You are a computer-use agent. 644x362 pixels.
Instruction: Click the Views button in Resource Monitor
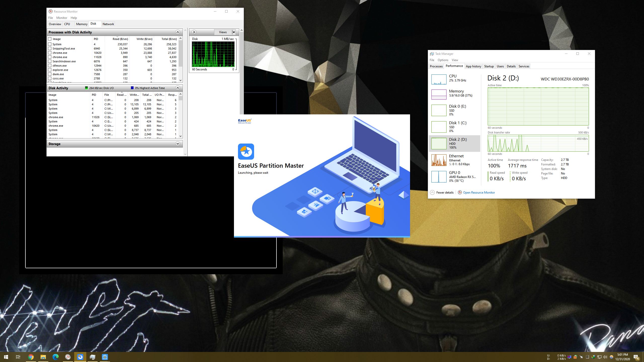tap(223, 32)
